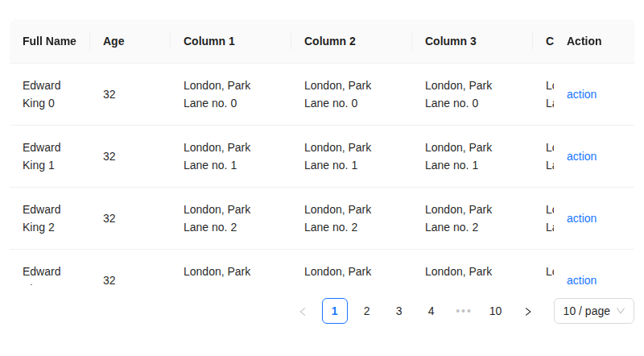Jump to page 10
The height and width of the screenshot is (356, 644).
pos(496,311)
